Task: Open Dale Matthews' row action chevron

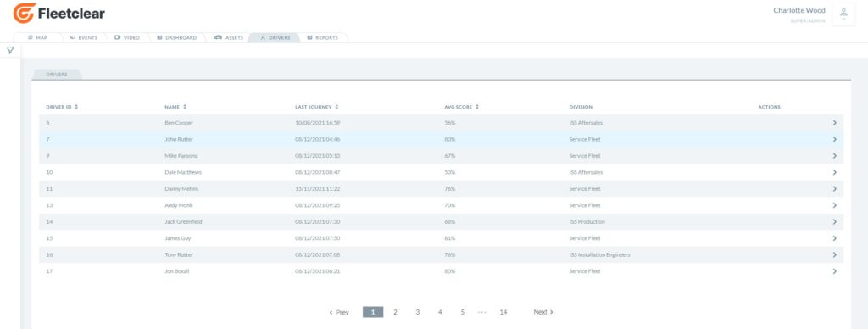Action: tap(834, 172)
